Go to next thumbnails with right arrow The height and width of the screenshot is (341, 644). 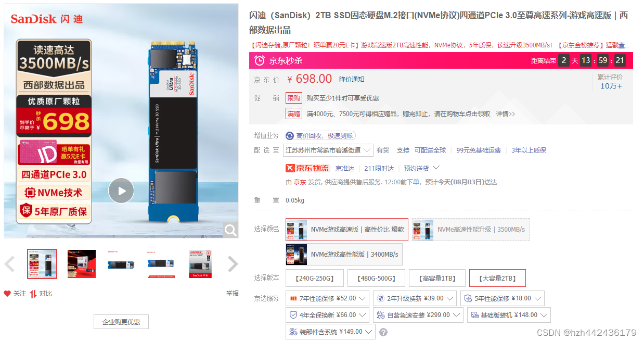pyautogui.click(x=233, y=264)
